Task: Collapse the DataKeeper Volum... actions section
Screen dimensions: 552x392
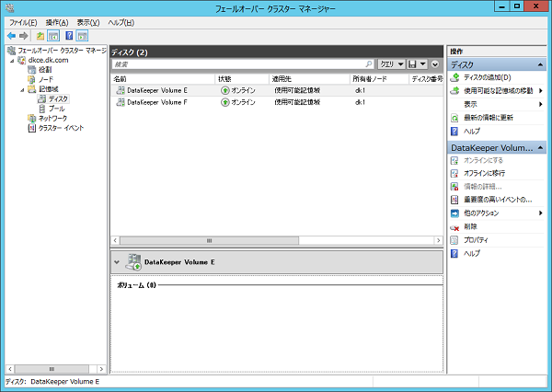Action: 540,148
